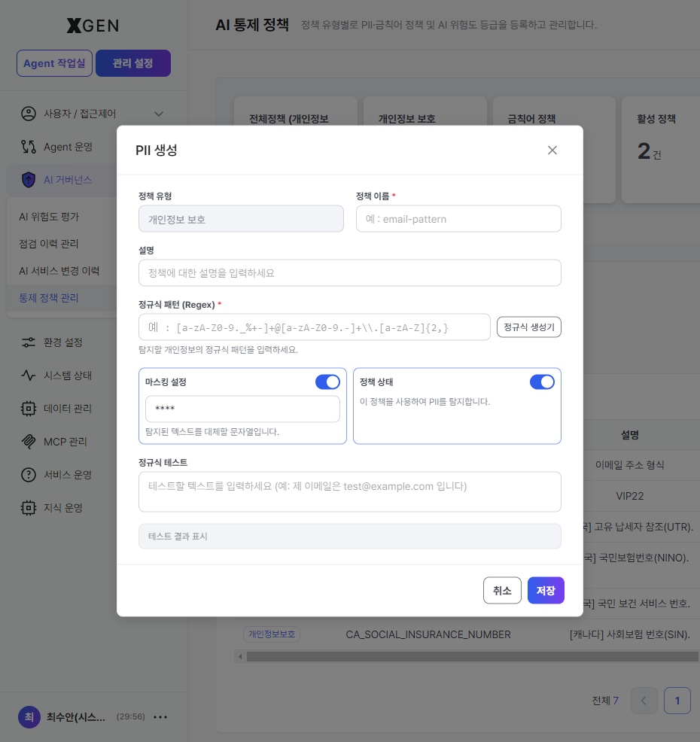Viewport: 700px width, 742px height.
Task: Open the three-dot user menu
Action: coord(160,717)
